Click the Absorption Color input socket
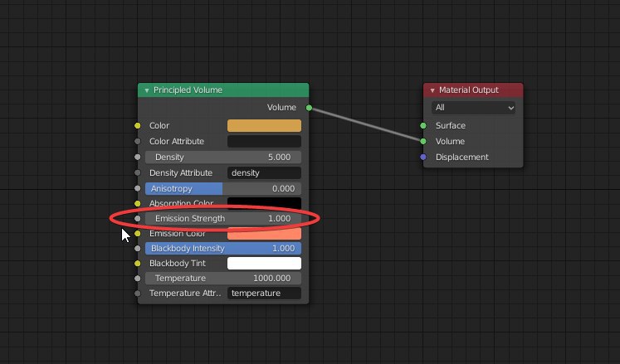The height and width of the screenshot is (364, 620). tap(138, 203)
